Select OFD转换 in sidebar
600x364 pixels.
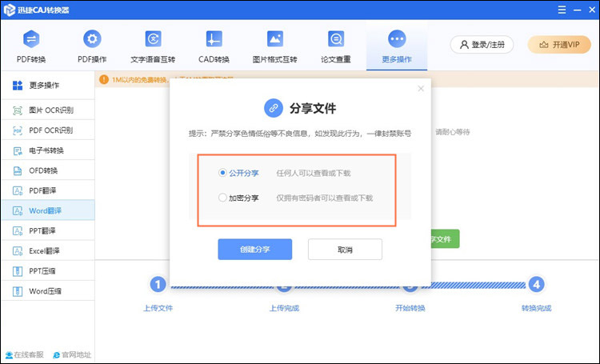point(47,170)
